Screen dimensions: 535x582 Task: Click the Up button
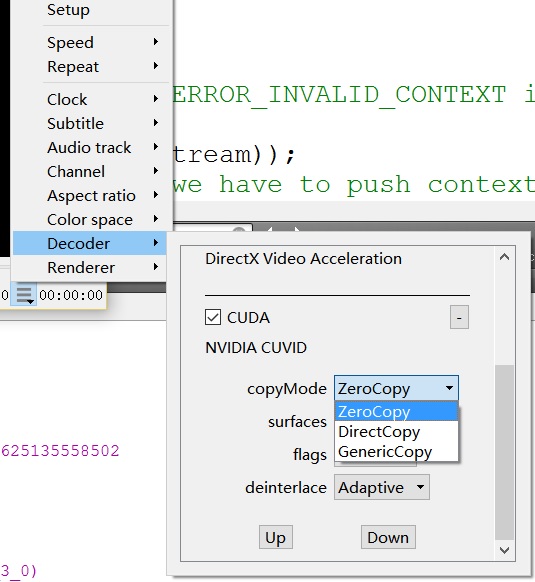275,537
